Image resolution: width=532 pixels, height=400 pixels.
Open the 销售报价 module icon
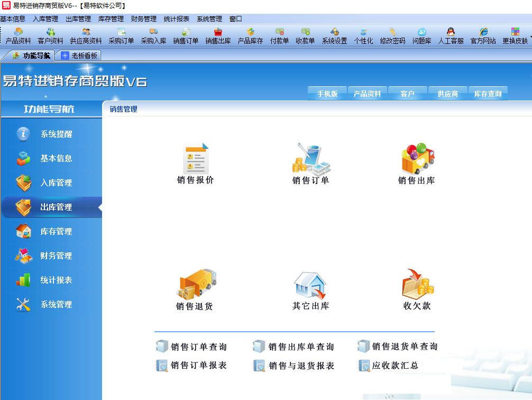[x=196, y=159]
